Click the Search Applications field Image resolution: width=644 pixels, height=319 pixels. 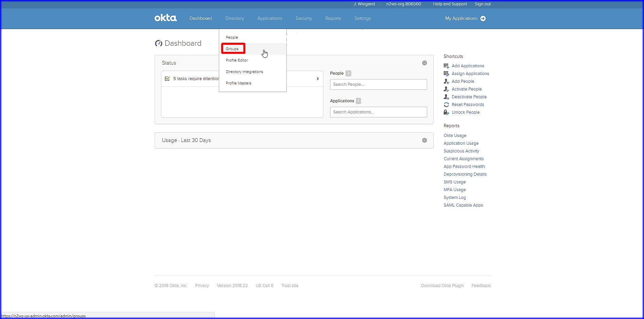point(378,112)
